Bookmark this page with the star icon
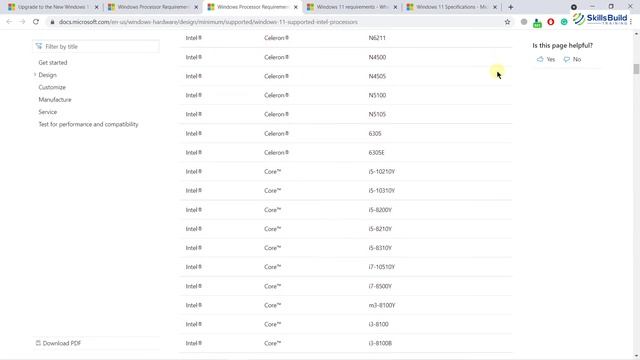The height and width of the screenshot is (360, 640). coord(507,22)
